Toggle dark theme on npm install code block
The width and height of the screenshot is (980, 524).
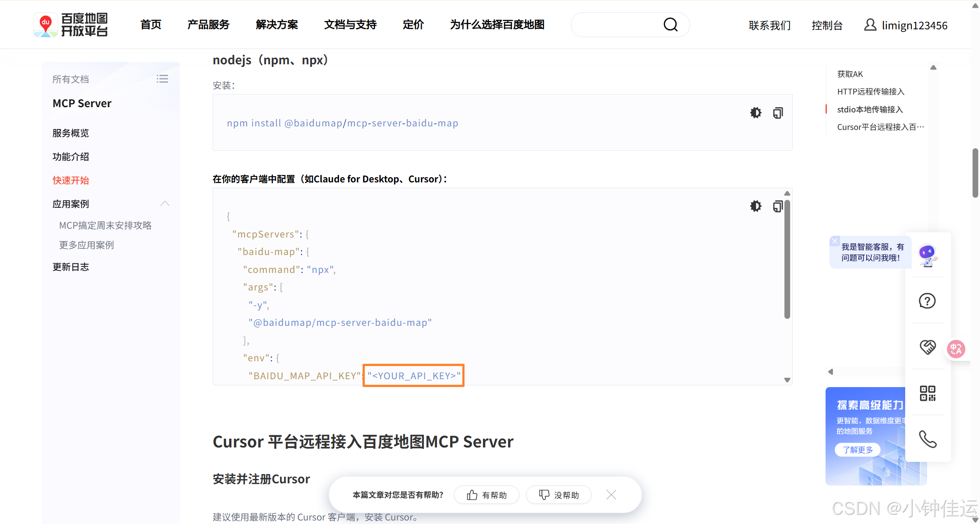[756, 113]
